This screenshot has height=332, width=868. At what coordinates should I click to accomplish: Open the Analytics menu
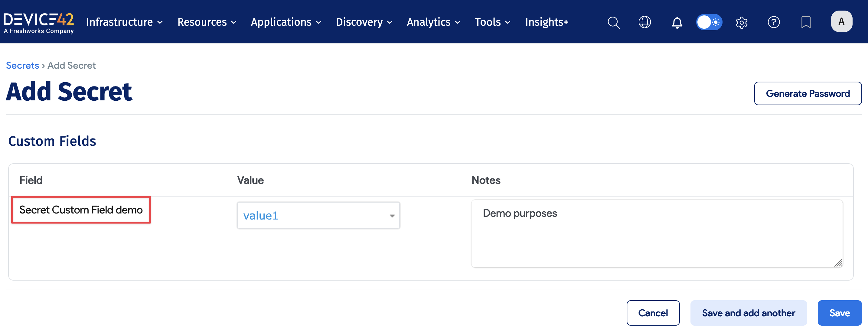pos(433,22)
